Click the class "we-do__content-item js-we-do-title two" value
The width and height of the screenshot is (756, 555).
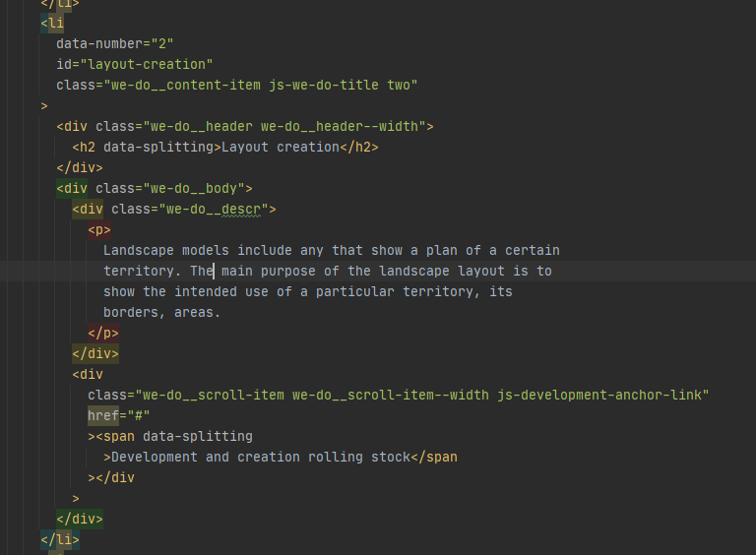click(x=260, y=86)
